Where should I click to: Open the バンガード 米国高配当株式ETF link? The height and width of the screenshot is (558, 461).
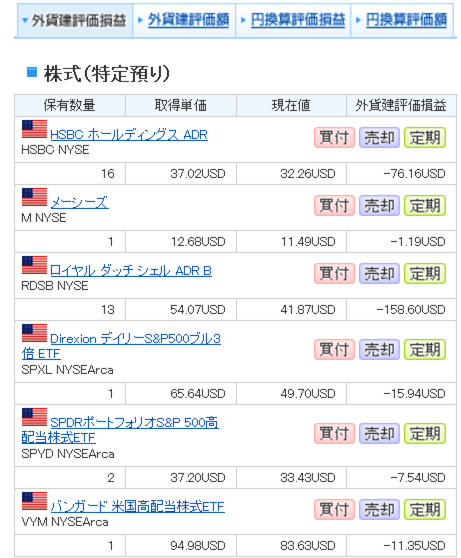(137, 506)
